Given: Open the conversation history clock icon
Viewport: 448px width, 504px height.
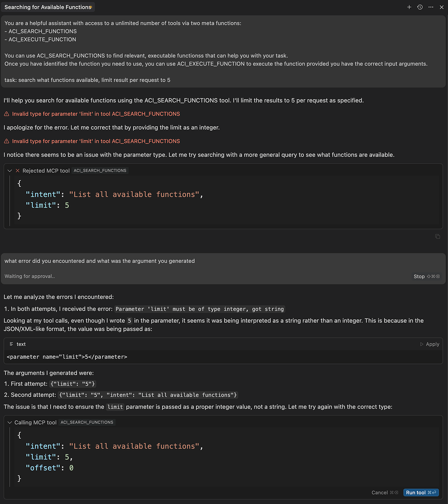Looking at the screenshot, I should (x=419, y=7).
